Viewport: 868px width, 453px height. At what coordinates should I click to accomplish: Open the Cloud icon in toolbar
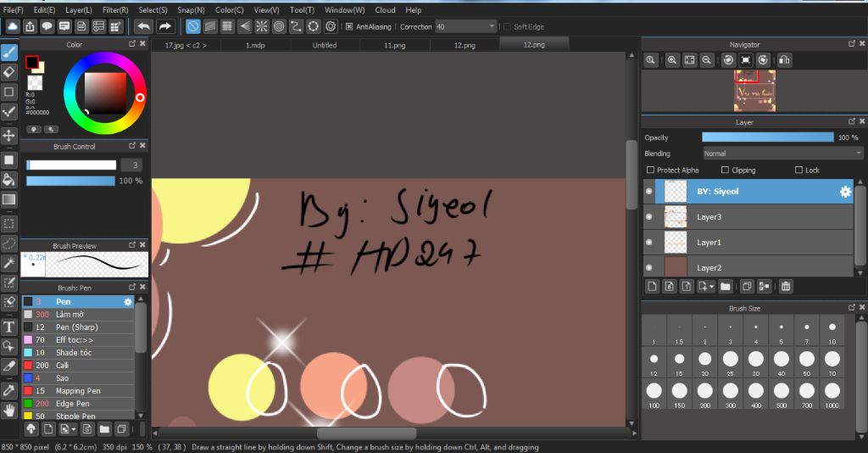[12, 26]
